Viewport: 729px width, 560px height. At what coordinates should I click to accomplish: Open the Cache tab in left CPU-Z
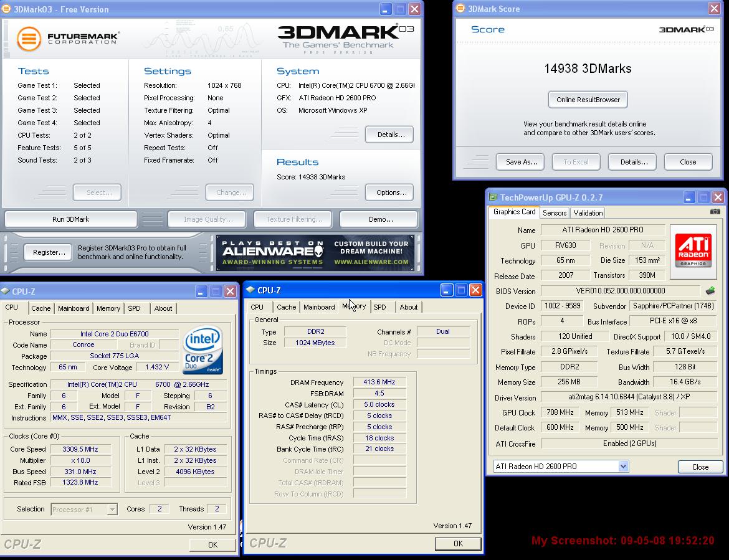tap(41, 308)
